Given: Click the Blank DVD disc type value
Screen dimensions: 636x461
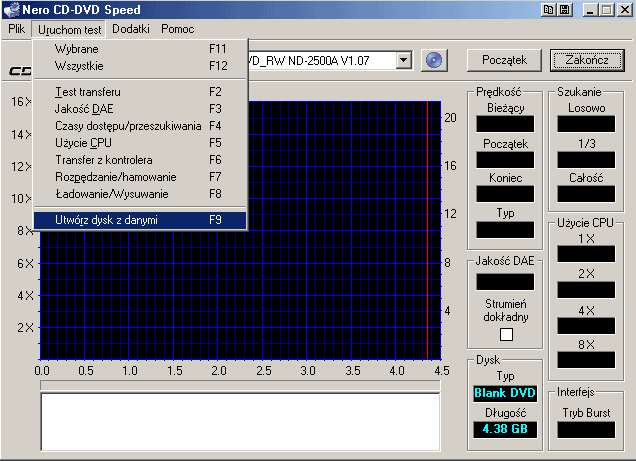Looking at the screenshot, I should click(x=505, y=393).
